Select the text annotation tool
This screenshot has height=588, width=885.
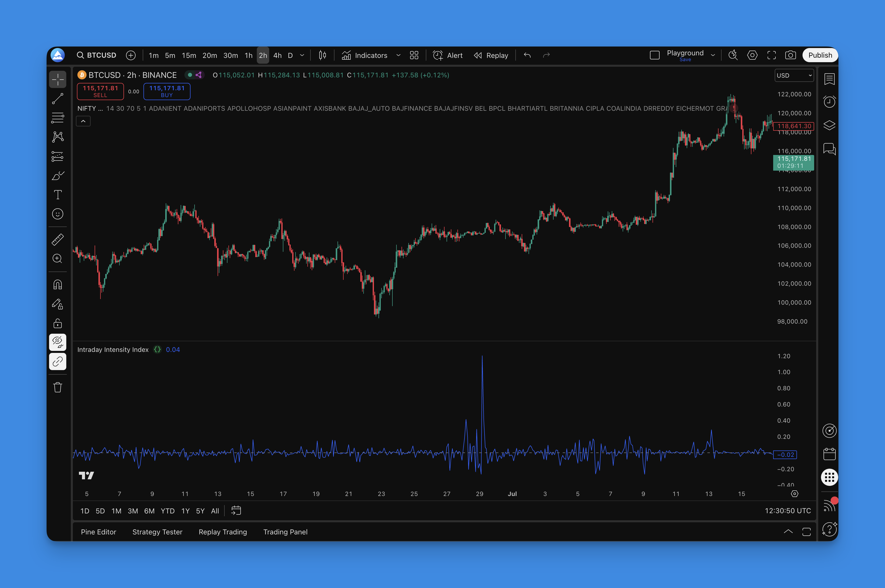[x=57, y=195]
